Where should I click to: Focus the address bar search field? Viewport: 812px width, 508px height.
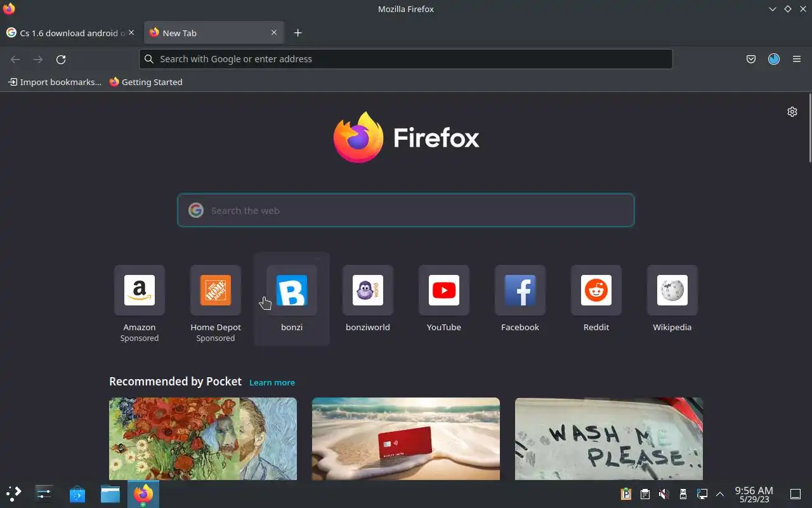tap(406, 59)
